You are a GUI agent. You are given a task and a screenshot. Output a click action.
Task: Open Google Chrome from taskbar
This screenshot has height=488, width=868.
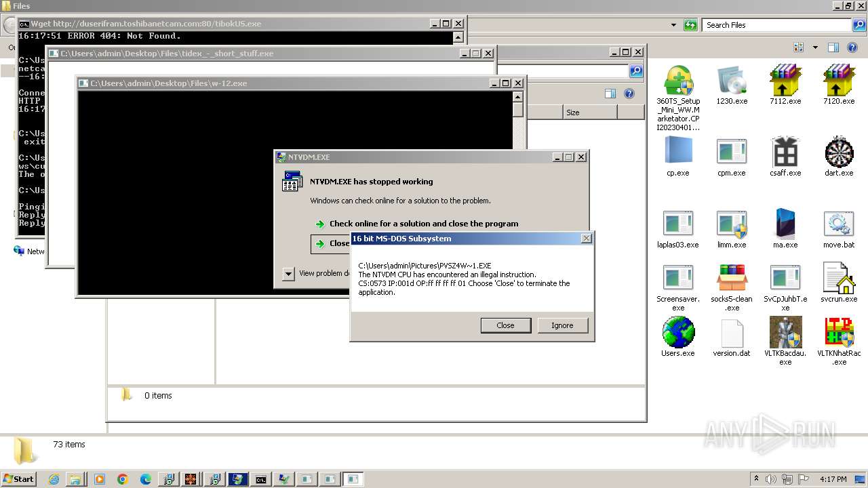(123, 479)
